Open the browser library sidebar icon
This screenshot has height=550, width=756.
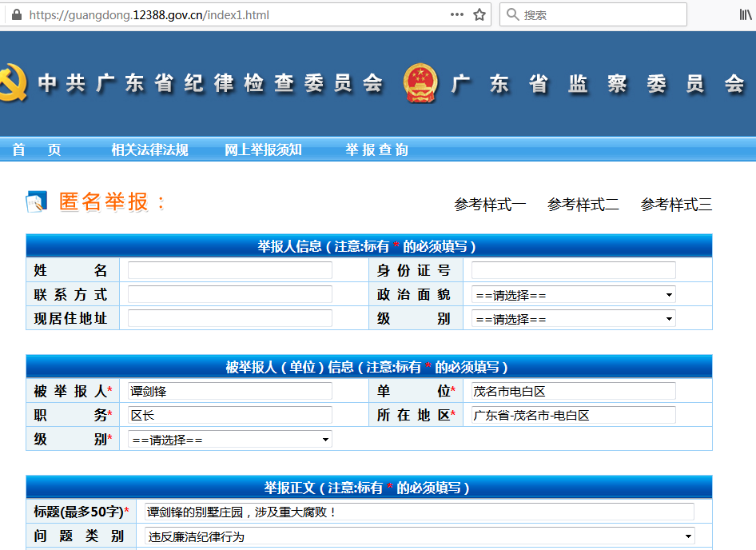click(x=746, y=14)
